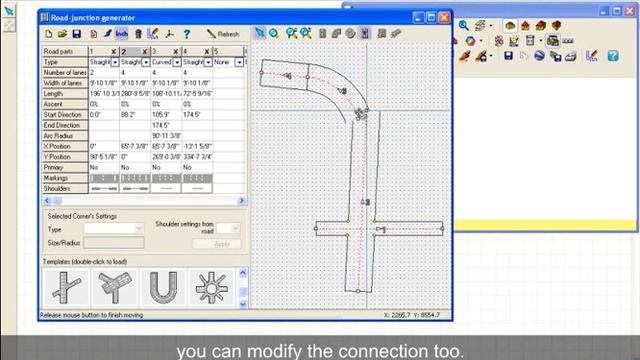
Task: Save using the floppy disk icon in Road-junction generator
Action: pos(76,34)
